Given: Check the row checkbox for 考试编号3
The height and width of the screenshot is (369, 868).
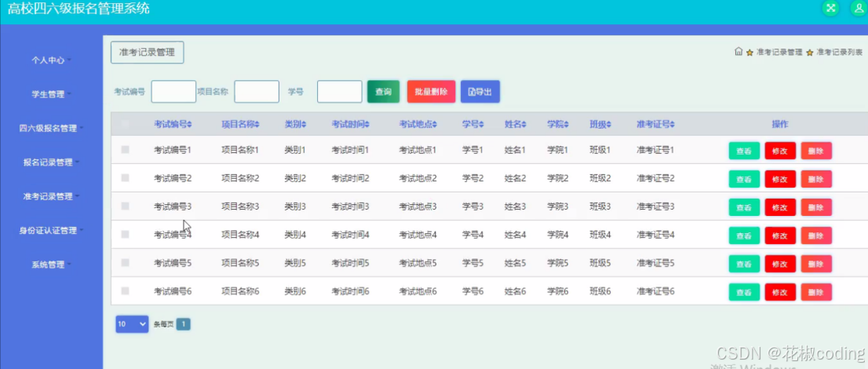Looking at the screenshot, I should coord(125,206).
